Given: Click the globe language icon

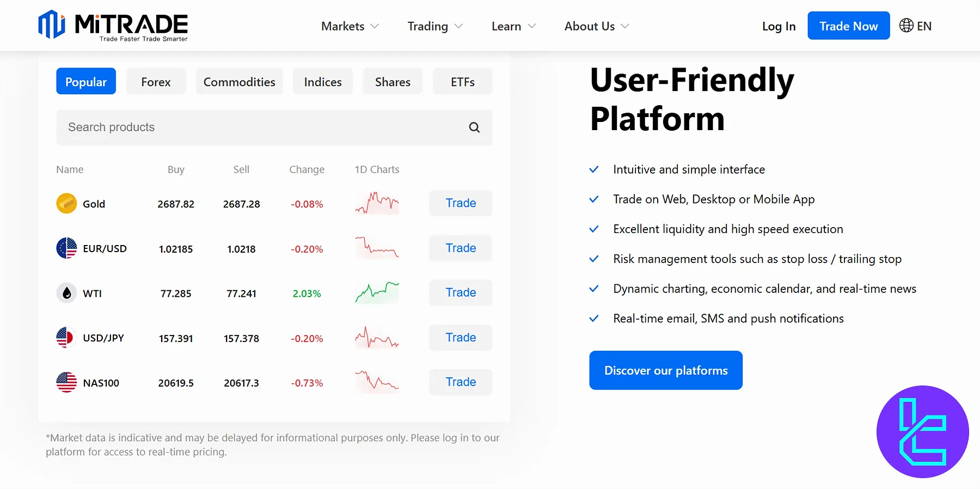Looking at the screenshot, I should click(906, 26).
